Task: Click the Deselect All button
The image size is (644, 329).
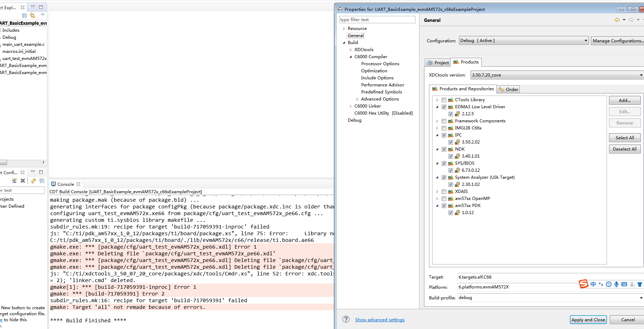Action: click(625, 149)
